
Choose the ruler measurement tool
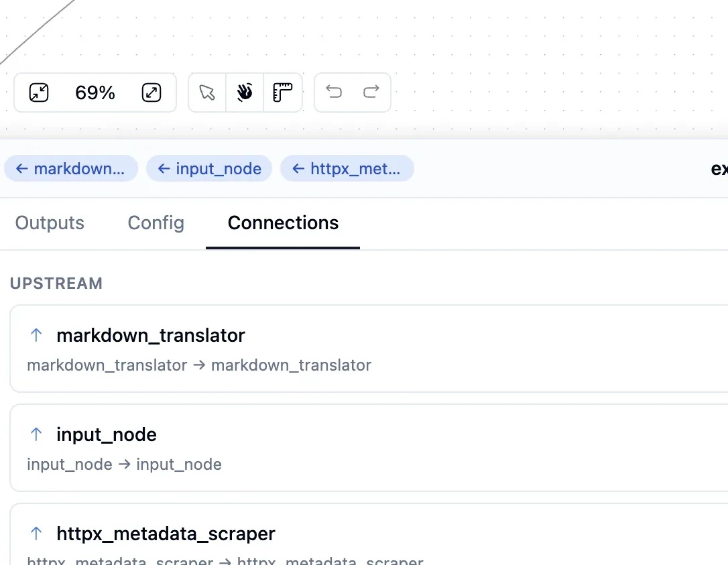282,92
